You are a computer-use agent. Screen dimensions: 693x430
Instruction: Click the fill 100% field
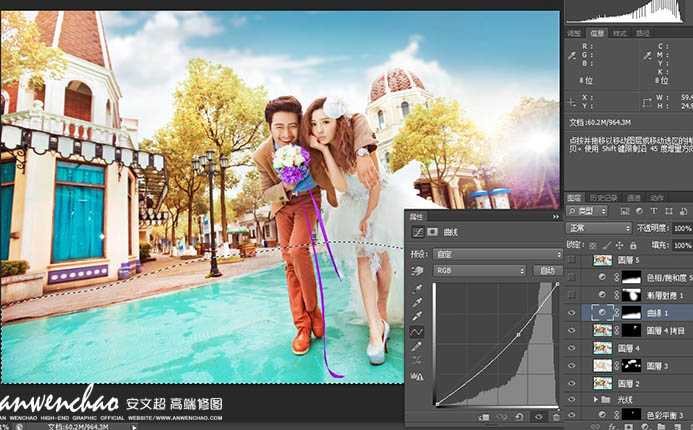[682, 245]
